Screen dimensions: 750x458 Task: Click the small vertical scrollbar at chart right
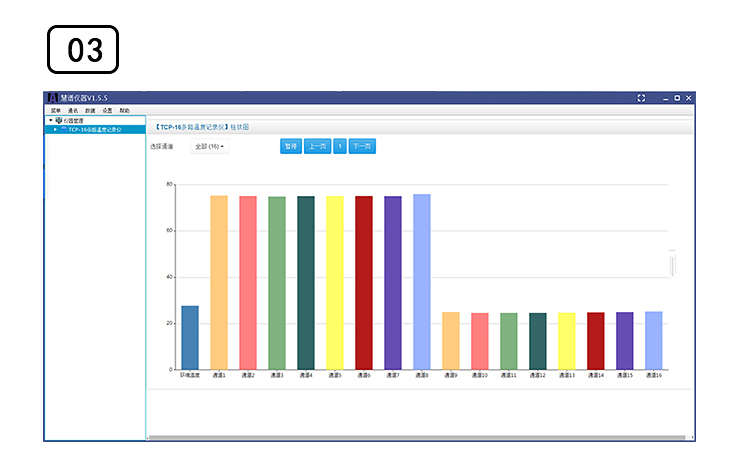pos(672,266)
